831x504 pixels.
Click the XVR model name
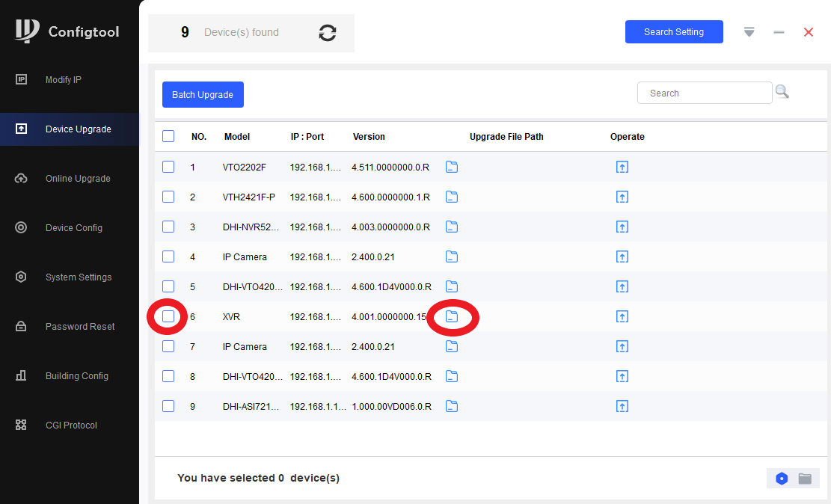232,317
